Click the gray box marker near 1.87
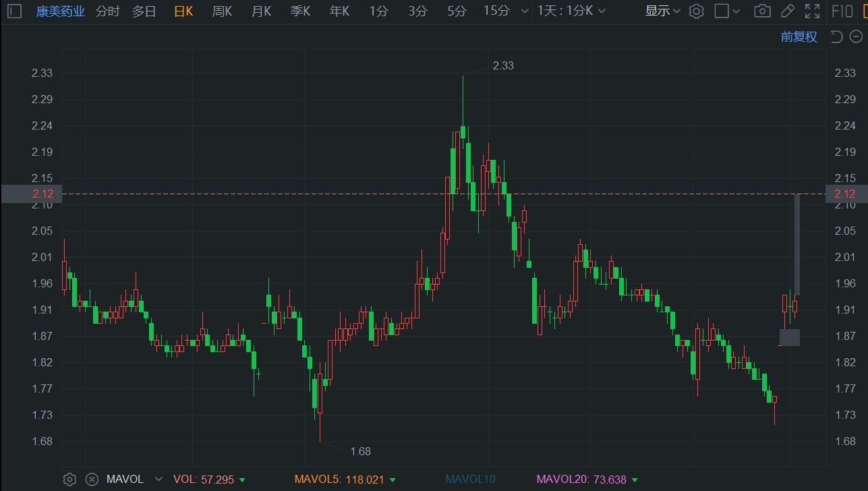 pos(790,337)
